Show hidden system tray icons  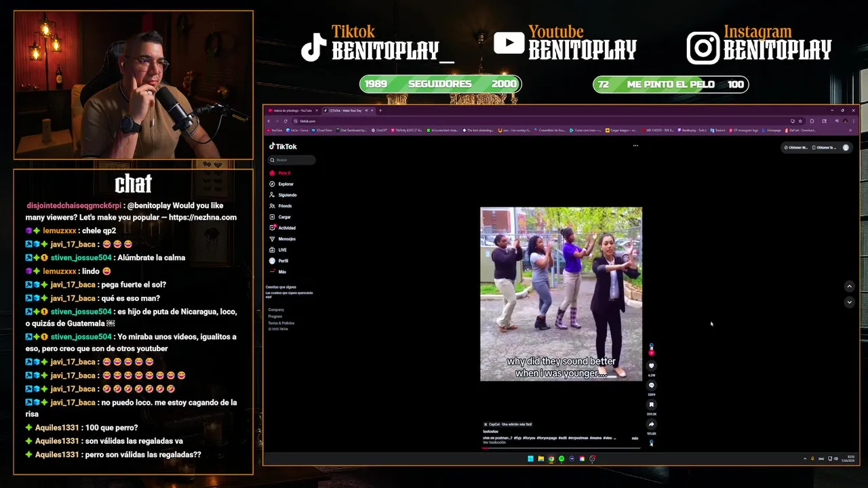(x=804, y=459)
